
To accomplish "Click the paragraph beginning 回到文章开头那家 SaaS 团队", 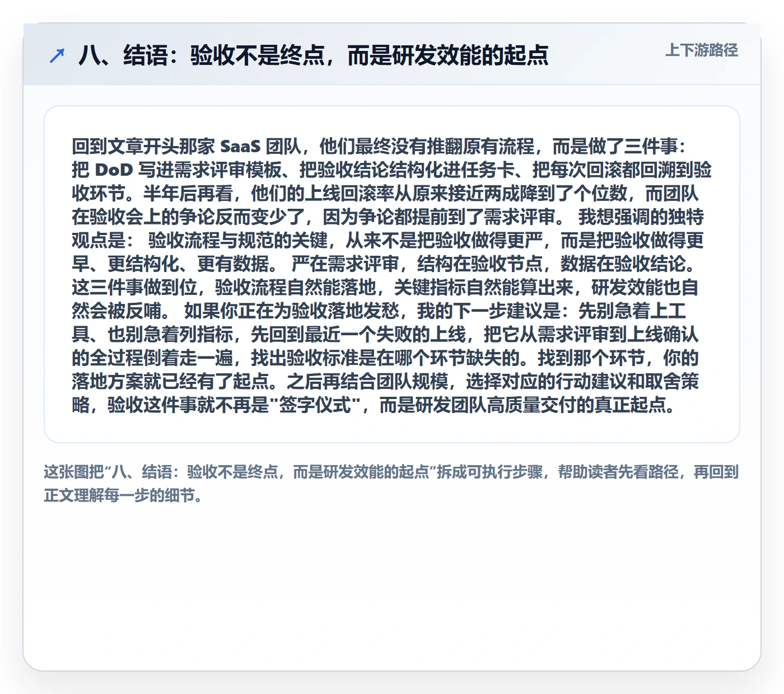I will click(x=391, y=275).
